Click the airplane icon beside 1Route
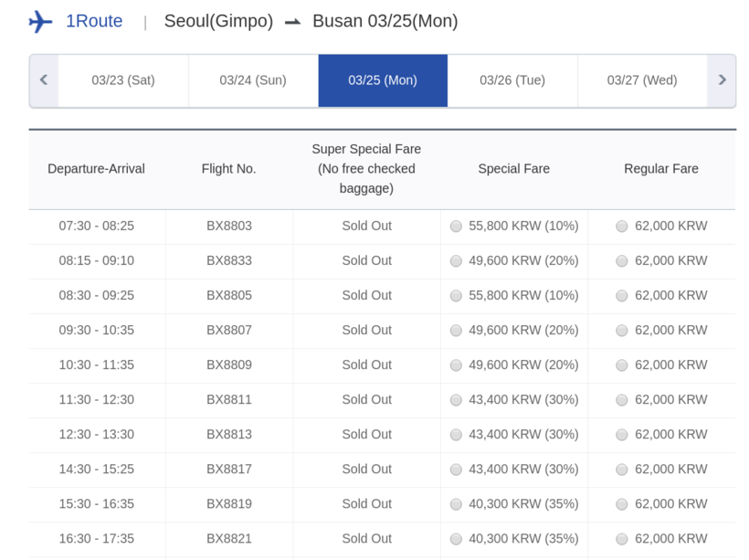Screen dimensions: 749x560 point(41,21)
